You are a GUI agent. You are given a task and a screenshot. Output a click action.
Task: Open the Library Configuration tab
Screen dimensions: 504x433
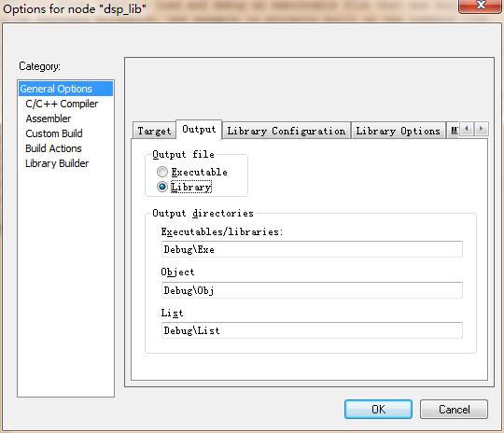(287, 131)
